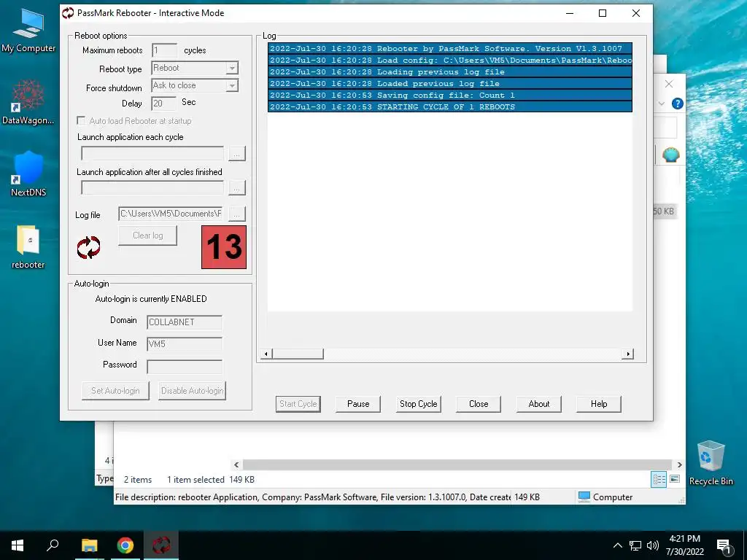Select log line 'Loading previous log file'
This screenshot has width=747, height=560.
tap(449, 72)
